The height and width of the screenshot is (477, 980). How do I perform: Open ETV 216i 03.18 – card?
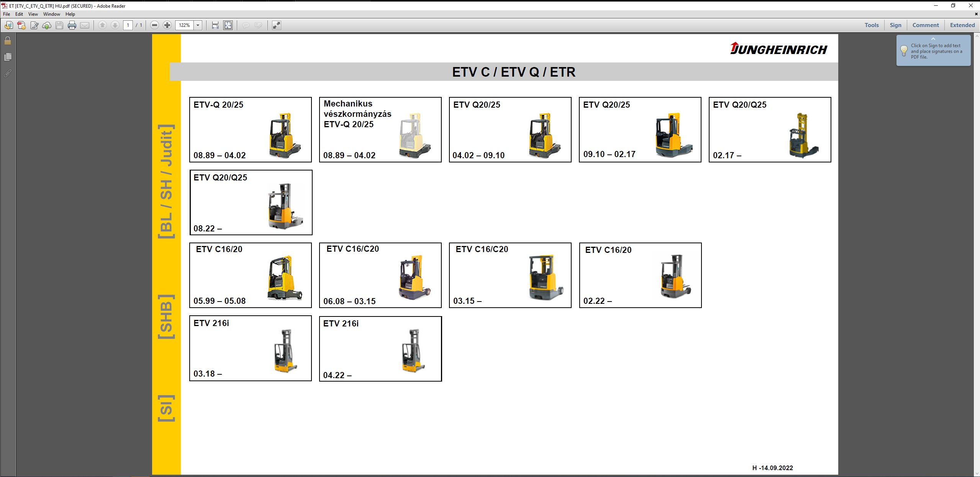(x=251, y=348)
